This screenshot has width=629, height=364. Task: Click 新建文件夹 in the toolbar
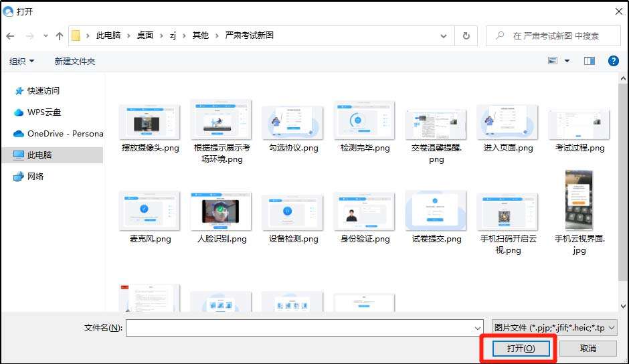tap(75, 62)
